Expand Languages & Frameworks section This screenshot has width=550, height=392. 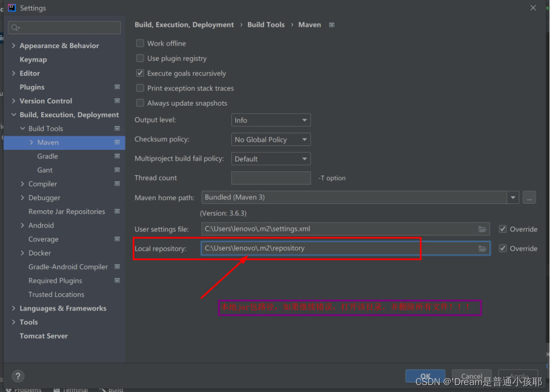14,308
